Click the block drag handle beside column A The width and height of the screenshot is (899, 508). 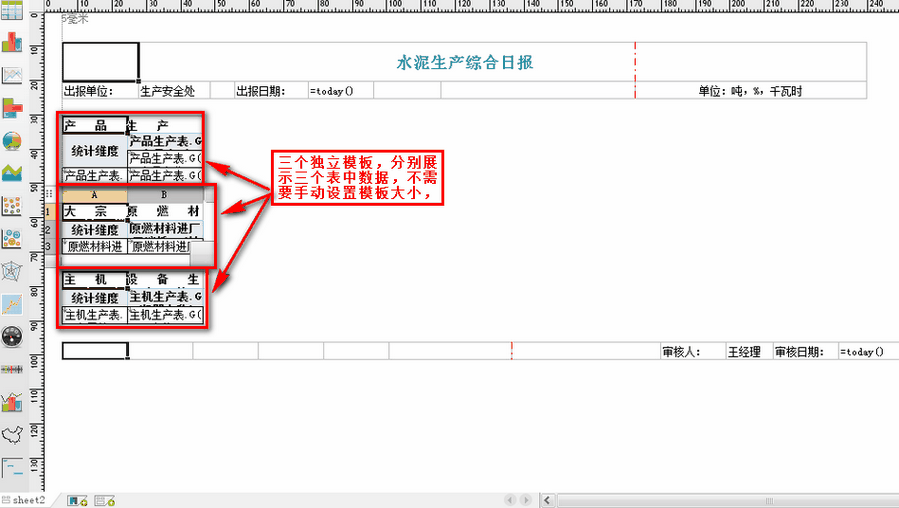[49, 194]
